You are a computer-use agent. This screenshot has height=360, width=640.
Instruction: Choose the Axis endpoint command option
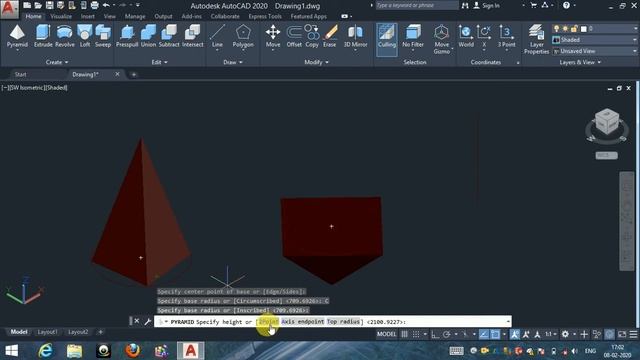302,322
